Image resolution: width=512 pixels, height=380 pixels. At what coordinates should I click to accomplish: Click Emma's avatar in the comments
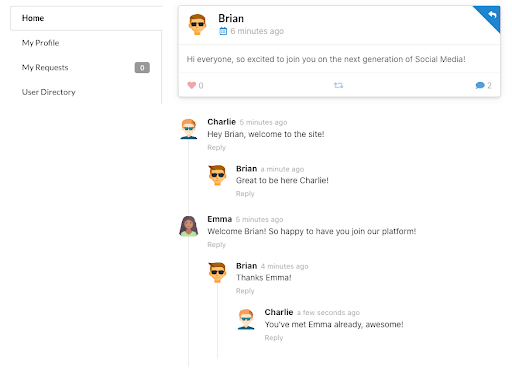[189, 226]
